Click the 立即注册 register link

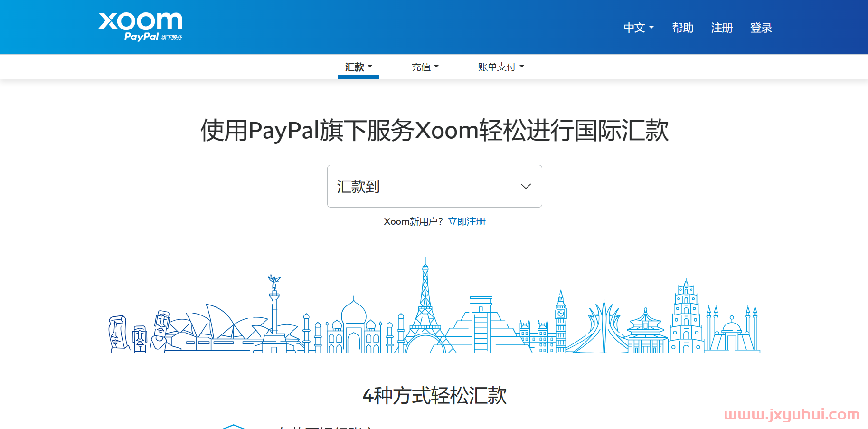click(467, 221)
